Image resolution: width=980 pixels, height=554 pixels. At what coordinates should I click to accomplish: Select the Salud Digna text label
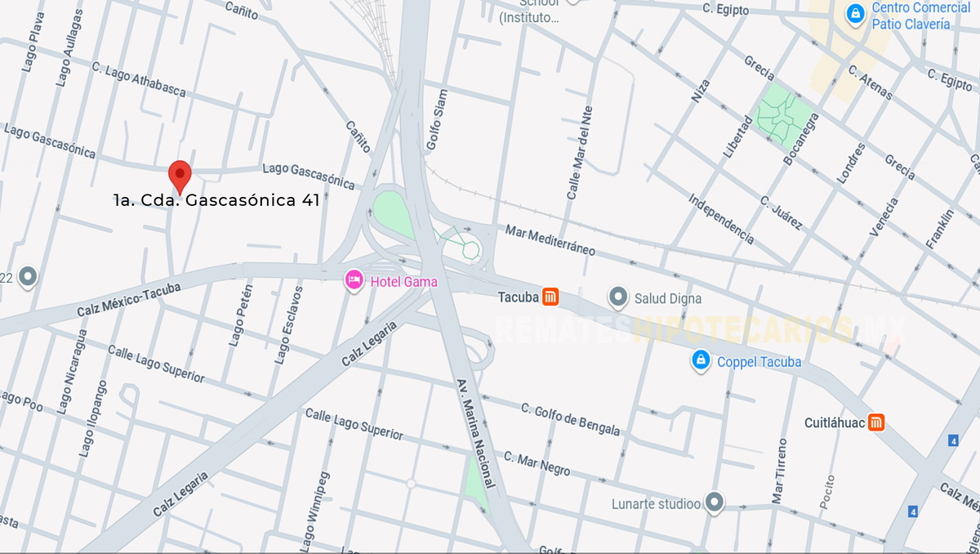[667, 298]
